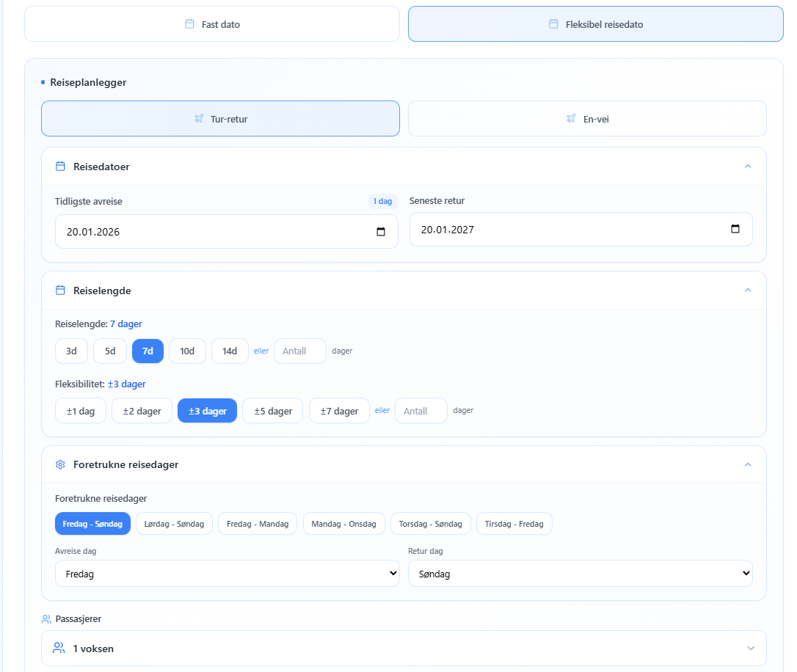Click the Reiseplanlegger heading
797x672 pixels.
(88, 82)
